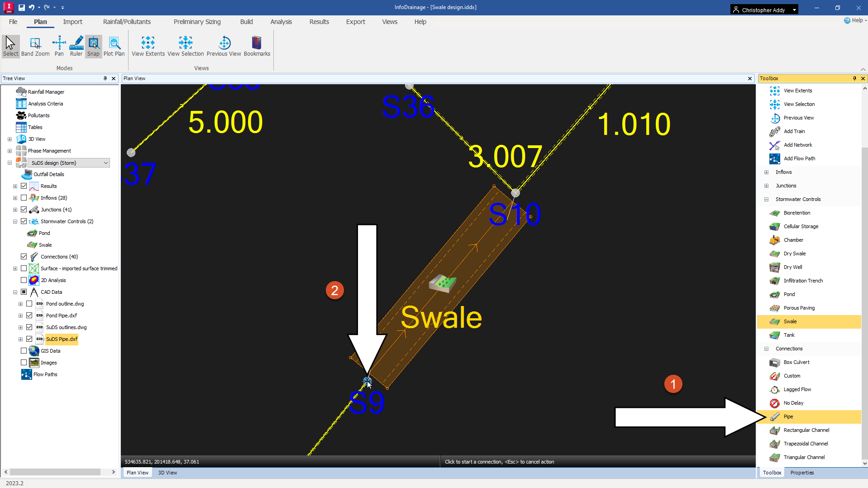Select Add Train in the Toolbox

(x=794, y=131)
